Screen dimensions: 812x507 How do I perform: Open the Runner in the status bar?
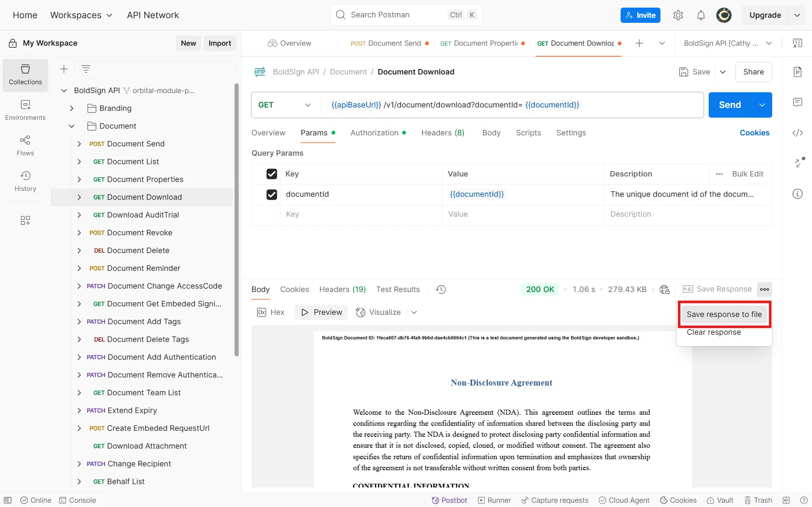494,500
